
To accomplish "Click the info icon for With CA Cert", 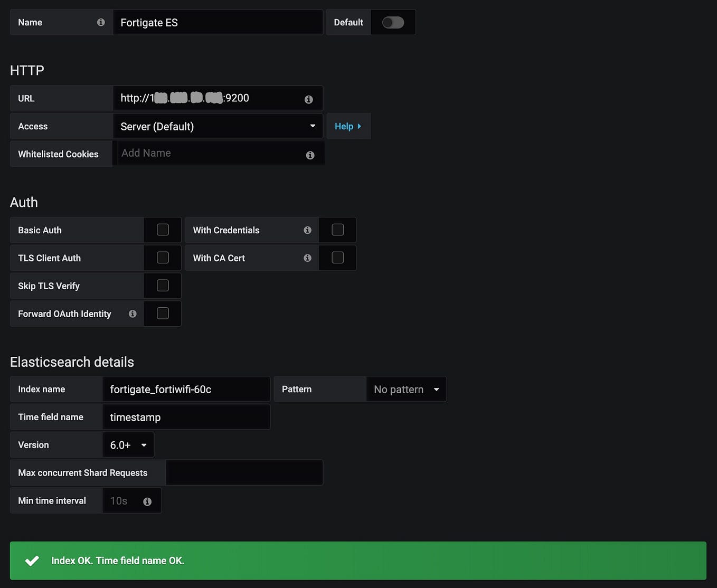I will [x=307, y=258].
